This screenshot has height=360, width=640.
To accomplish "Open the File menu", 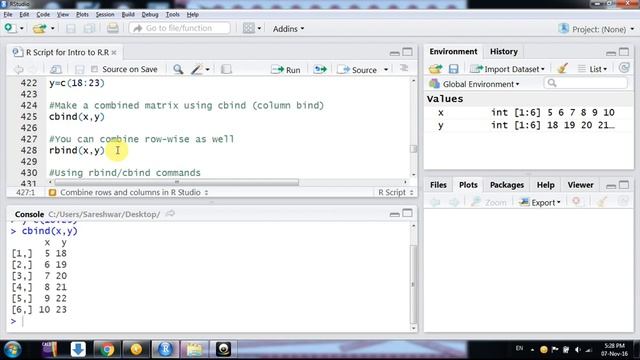I will coord(8,14).
